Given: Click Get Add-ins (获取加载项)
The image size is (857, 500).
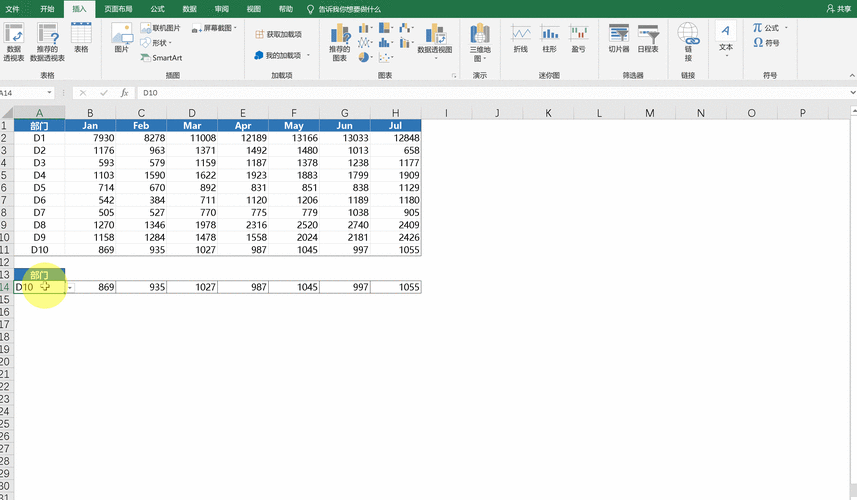Looking at the screenshot, I should (279, 34).
